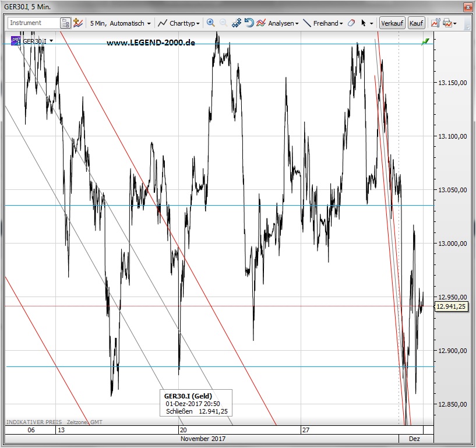Image resolution: width=476 pixels, height=448 pixels.
Task: Click the November 2017 month label
Action: click(203, 439)
